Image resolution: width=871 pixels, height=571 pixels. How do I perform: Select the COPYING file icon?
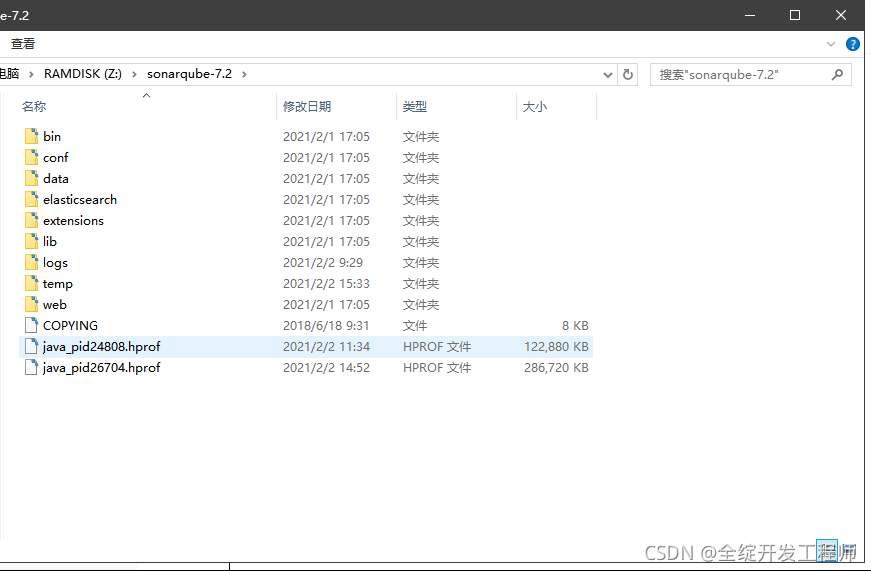(x=32, y=325)
